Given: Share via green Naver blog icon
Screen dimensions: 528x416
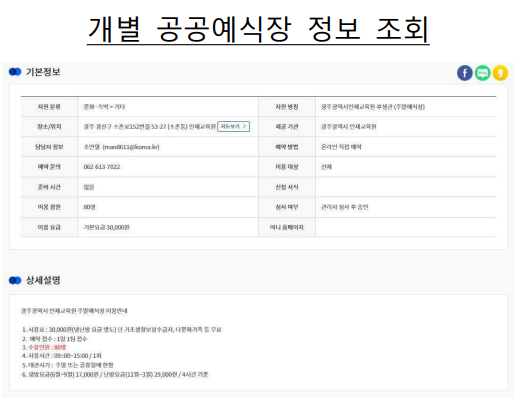Looking at the screenshot, I should tap(483, 73).
